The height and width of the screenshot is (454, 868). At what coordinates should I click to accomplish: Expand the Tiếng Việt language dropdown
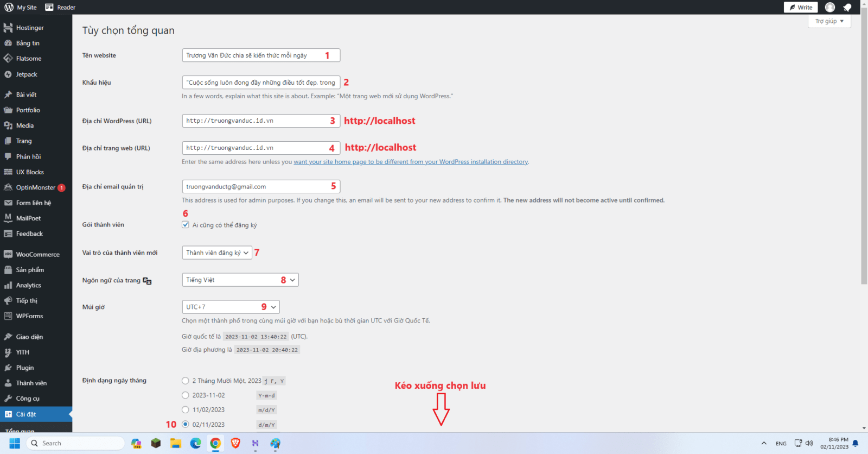tap(240, 280)
